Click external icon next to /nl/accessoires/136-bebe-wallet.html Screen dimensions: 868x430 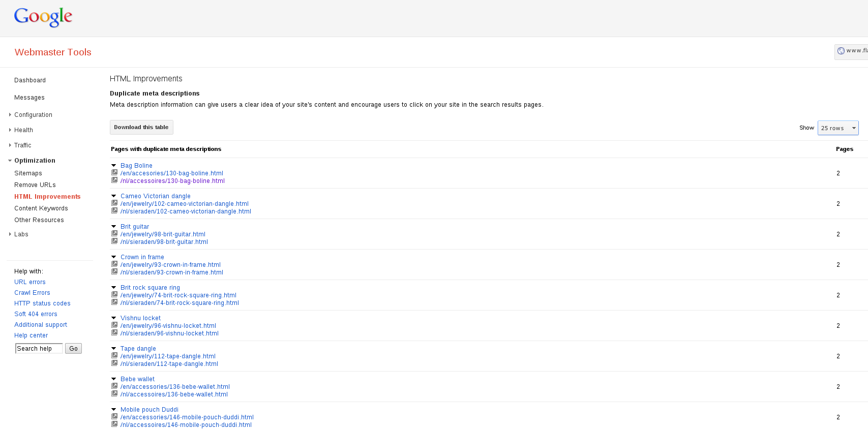114,394
